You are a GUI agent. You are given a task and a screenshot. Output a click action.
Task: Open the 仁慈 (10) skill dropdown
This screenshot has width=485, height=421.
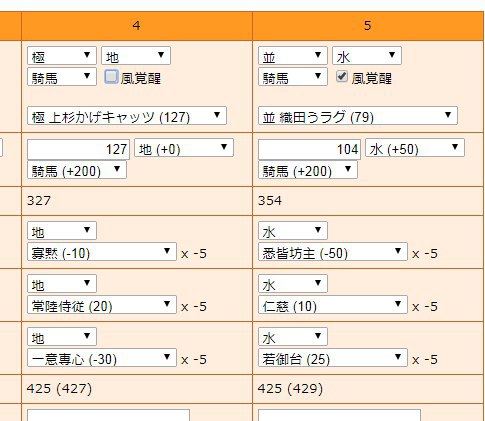[333, 305]
